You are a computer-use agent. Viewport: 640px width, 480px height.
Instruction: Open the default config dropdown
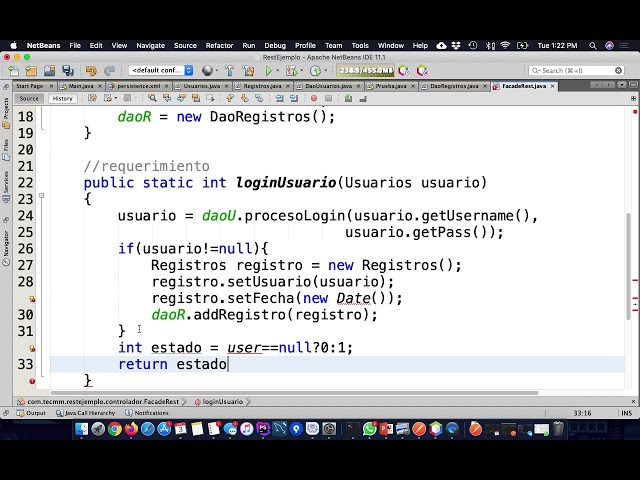coord(161,70)
